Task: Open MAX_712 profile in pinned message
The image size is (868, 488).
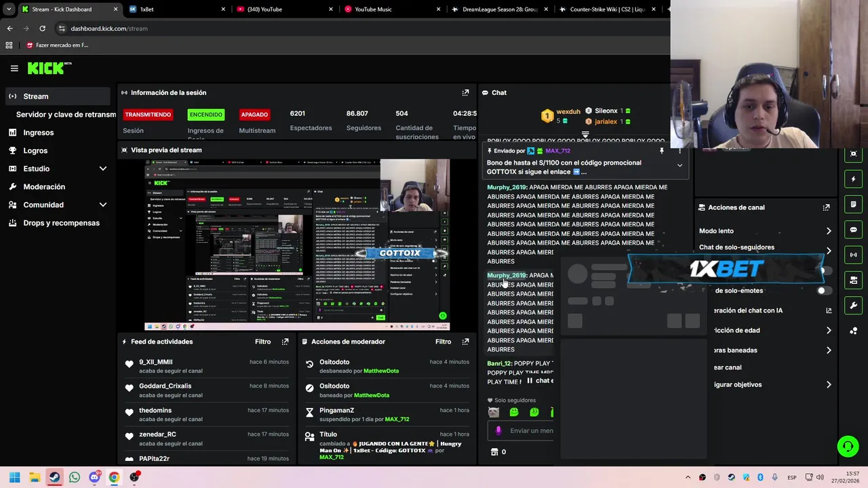Action: (x=557, y=151)
